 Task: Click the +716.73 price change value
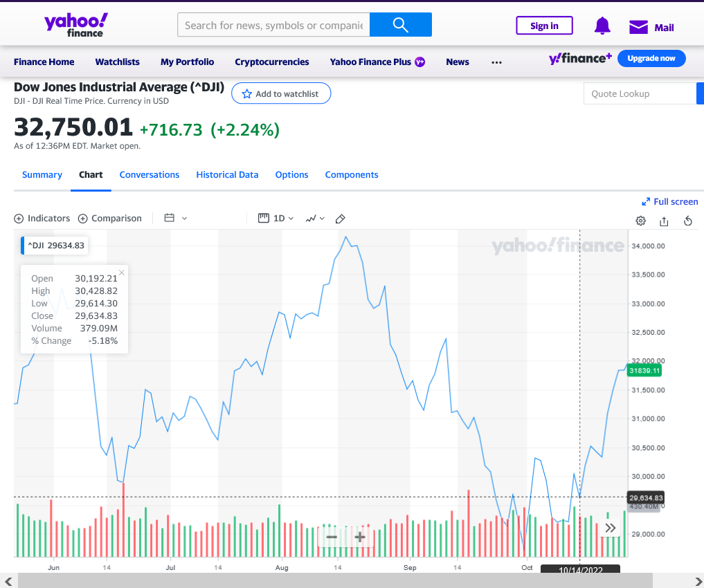pyautogui.click(x=171, y=129)
